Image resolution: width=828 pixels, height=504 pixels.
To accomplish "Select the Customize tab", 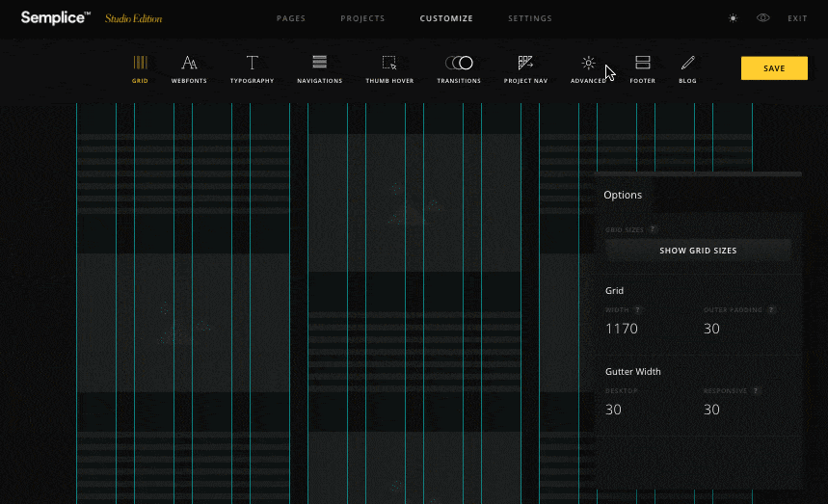I will click(446, 18).
